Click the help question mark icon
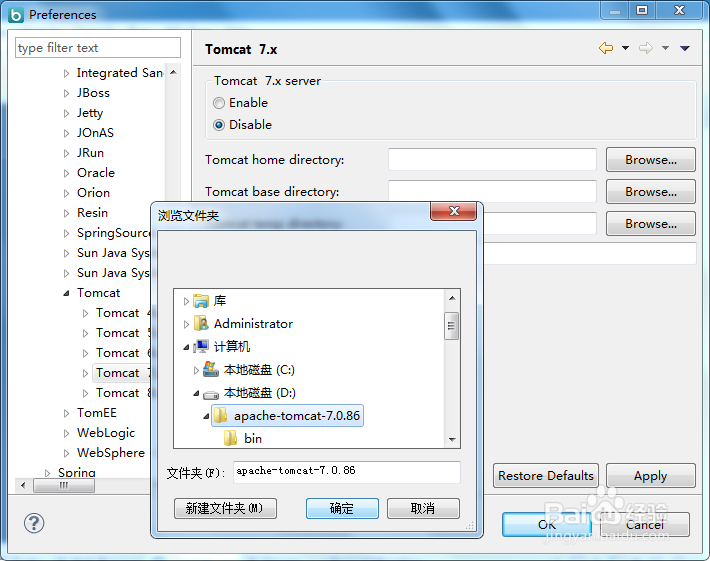The width and height of the screenshot is (710, 561). (34, 523)
